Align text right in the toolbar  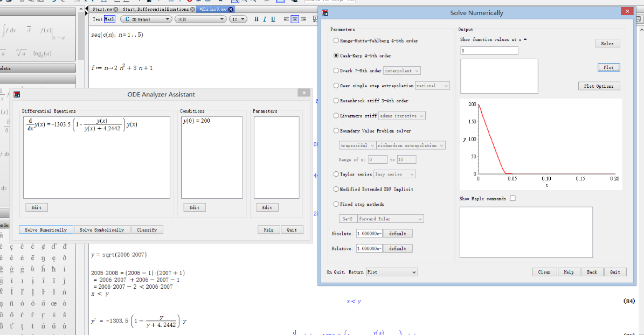click(x=303, y=19)
